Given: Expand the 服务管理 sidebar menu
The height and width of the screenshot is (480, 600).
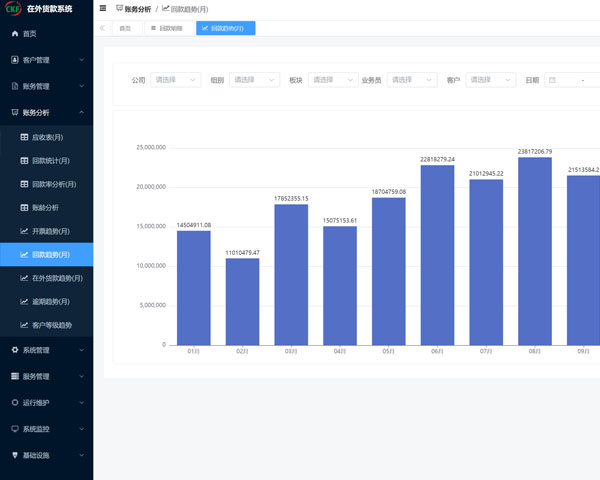Looking at the screenshot, I should pyautogui.click(x=46, y=377).
